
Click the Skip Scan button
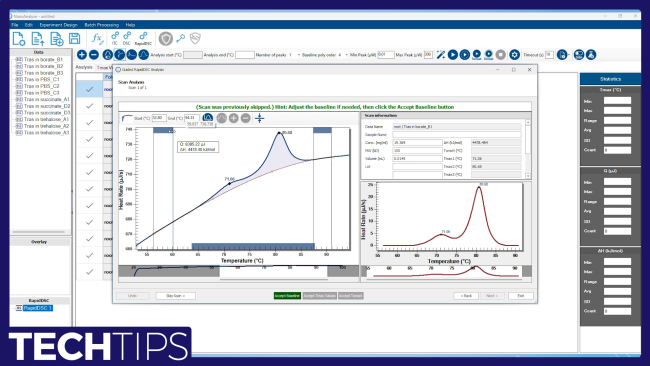pyautogui.click(x=175, y=296)
